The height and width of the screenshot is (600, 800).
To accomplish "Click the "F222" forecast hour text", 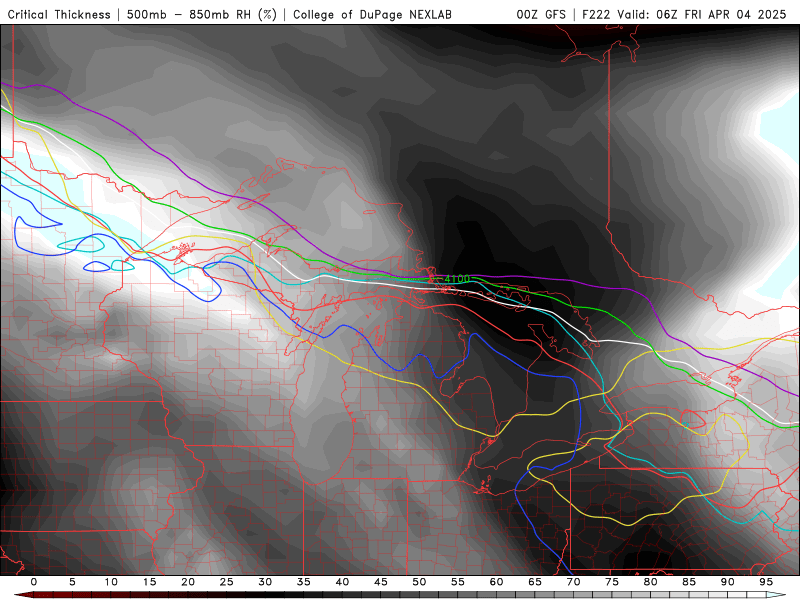I will click(597, 15).
